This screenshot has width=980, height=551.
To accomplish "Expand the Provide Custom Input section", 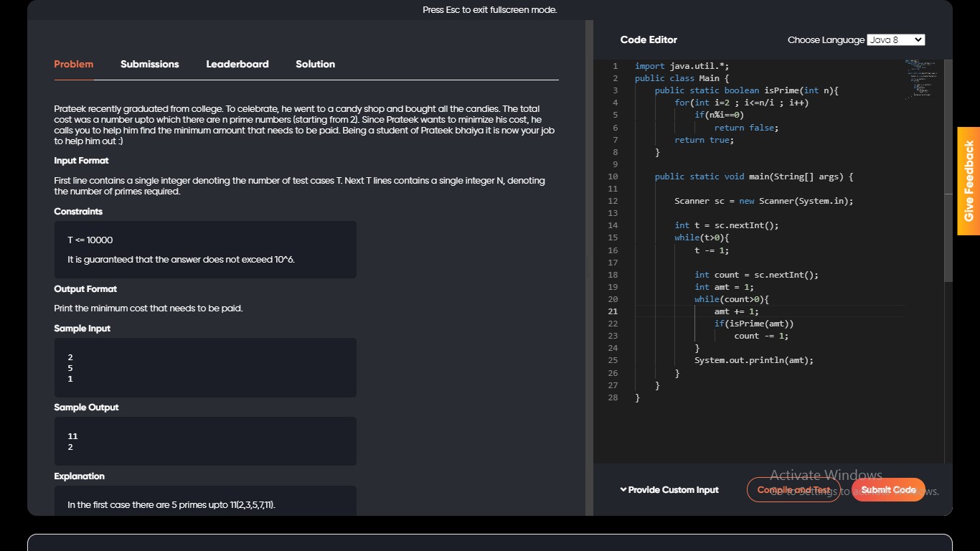I will [x=669, y=490].
